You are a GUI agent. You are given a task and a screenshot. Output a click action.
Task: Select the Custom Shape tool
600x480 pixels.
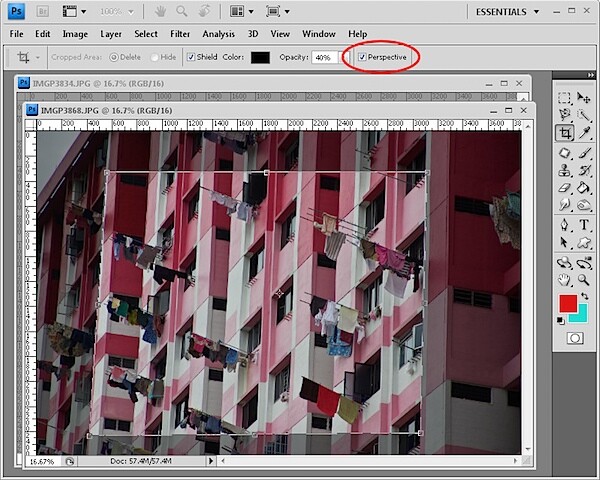pos(584,242)
